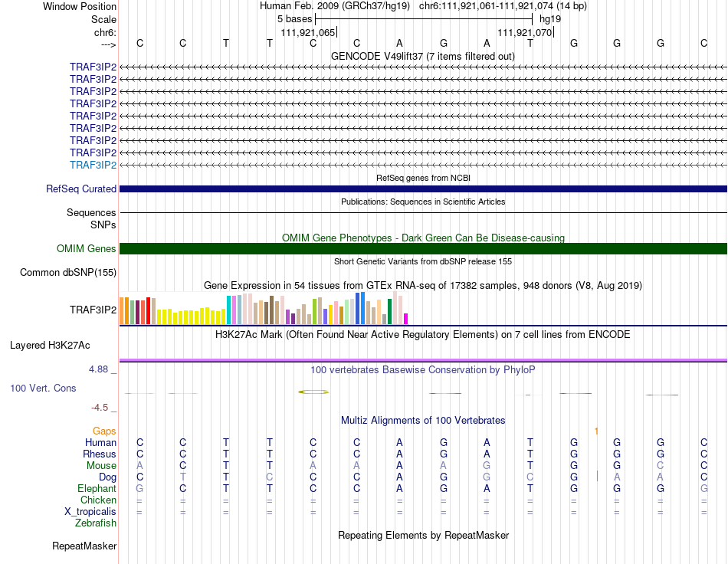Click the 111,921,070 coordinate marker
Image resolution: width=728 pixels, height=564 pixels.
click(525, 32)
